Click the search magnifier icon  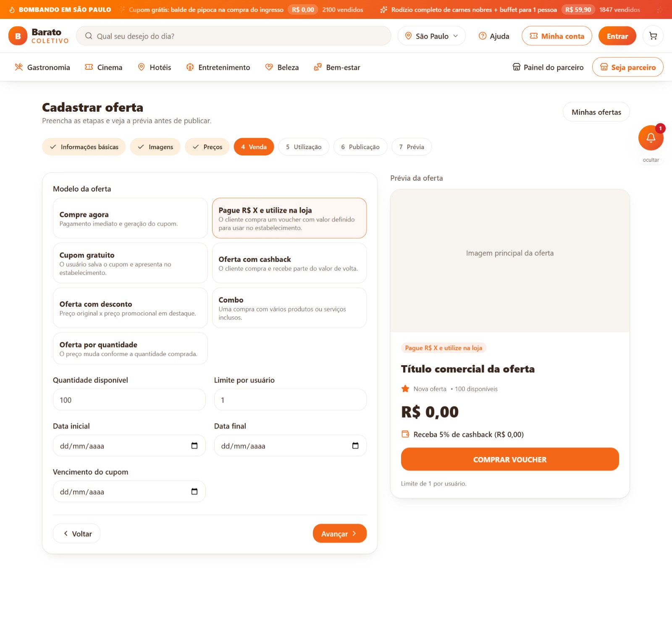89,36
